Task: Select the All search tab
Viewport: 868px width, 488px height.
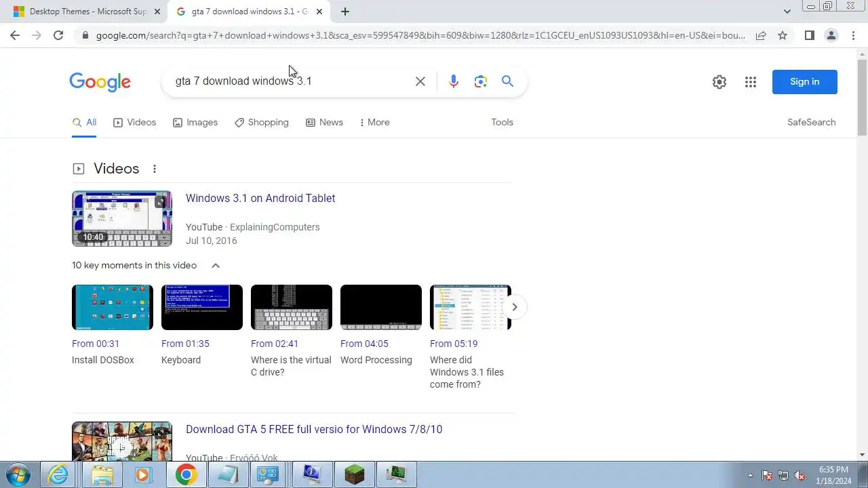Action: tap(84, 123)
